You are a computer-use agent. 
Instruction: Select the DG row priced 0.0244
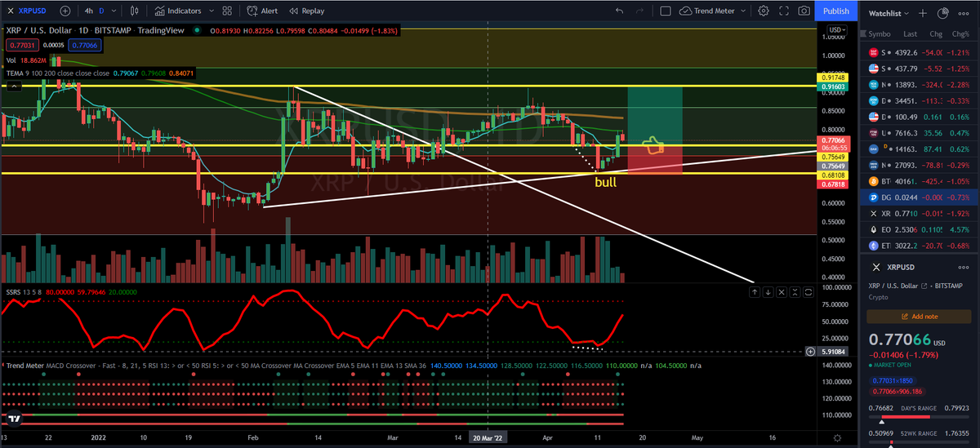pos(920,197)
